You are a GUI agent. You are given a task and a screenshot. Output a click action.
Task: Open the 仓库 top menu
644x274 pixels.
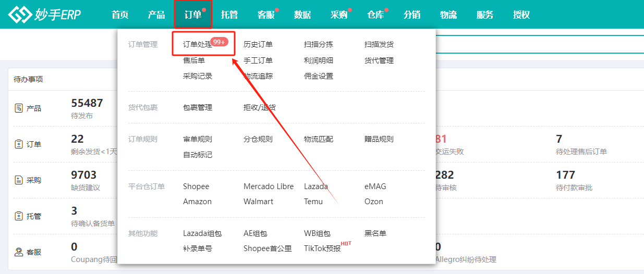pos(375,15)
